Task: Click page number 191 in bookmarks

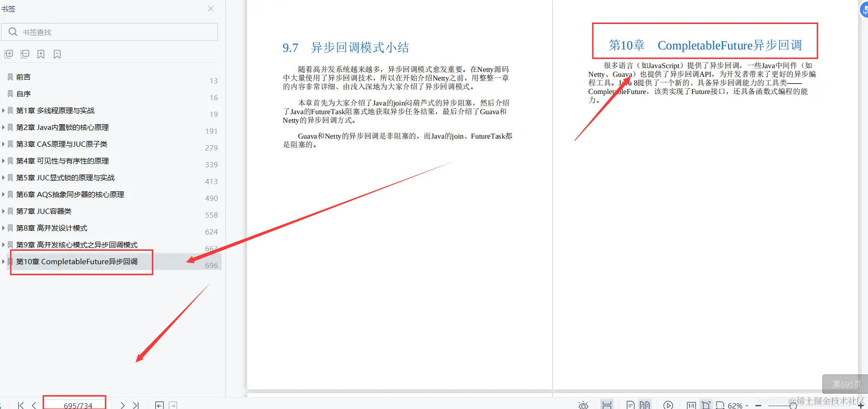Action: pyautogui.click(x=211, y=131)
